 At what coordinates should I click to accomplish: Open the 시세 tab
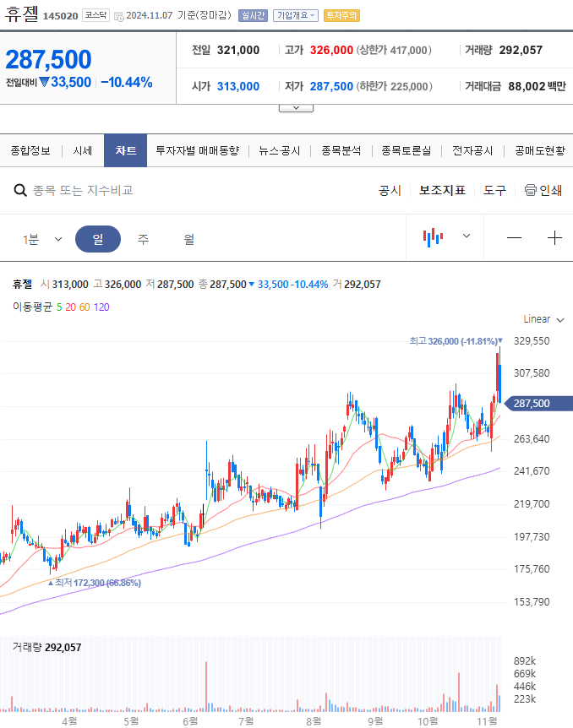(83, 150)
